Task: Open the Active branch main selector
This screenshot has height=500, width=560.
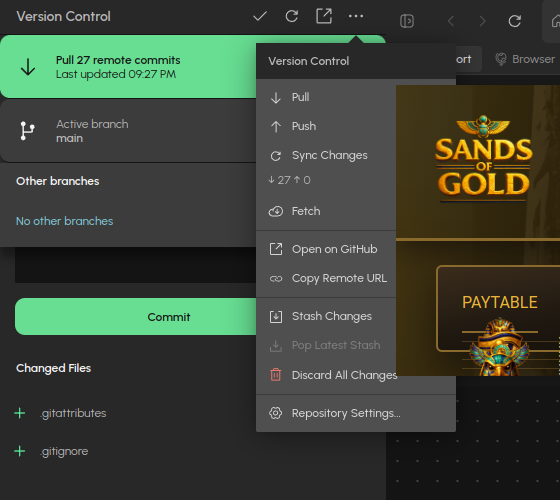Action: pyautogui.click(x=128, y=131)
